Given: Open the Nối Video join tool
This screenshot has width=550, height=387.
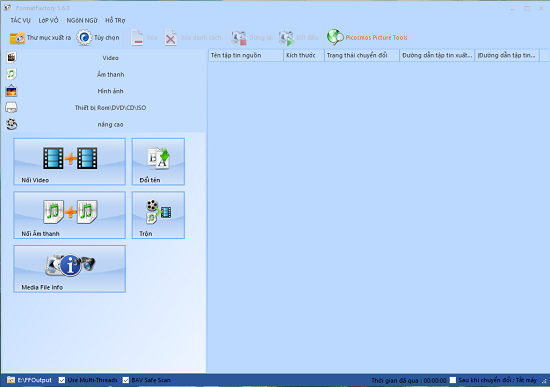Looking at the screenshot, I should click(x=69, y=161).
